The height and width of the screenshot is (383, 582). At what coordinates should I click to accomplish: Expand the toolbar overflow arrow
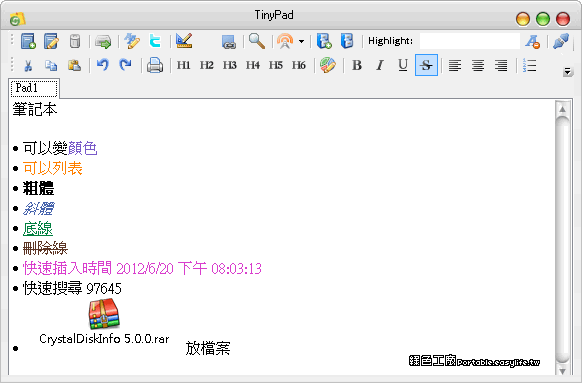click(x=567, y=71)
